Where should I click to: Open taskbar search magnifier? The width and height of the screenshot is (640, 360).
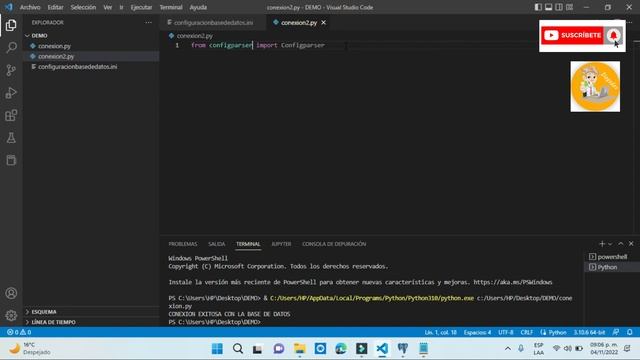click(x=238, y=349)
